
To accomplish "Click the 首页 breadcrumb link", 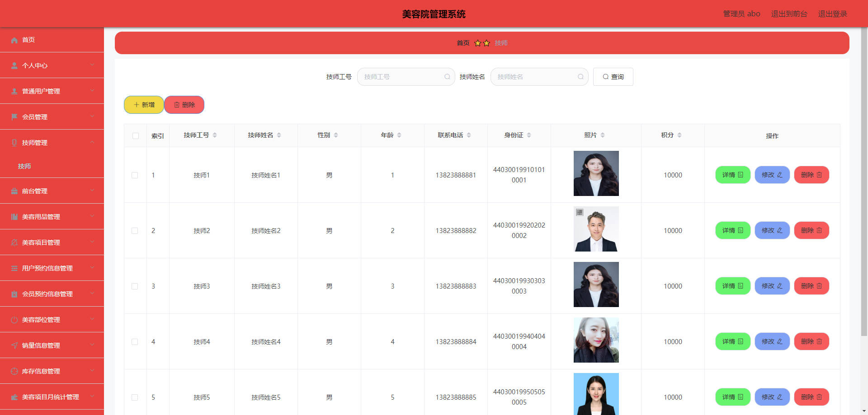I will [463, 43].
